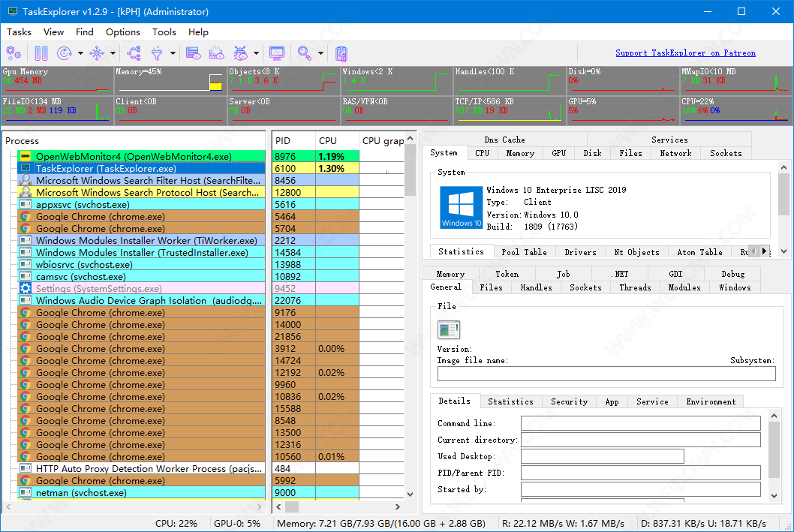794x532 pixels.
Task: Open the Pool Table tab
Action: [x=524, y=252]
